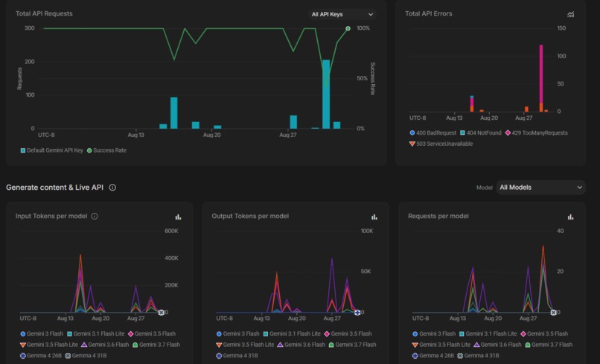
Task: Open info icon beside Input Tokens per model
Action: click(95, 217)
